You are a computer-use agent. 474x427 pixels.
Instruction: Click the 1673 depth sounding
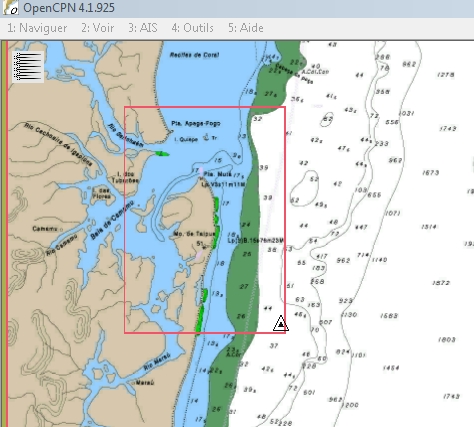(430, 173)
